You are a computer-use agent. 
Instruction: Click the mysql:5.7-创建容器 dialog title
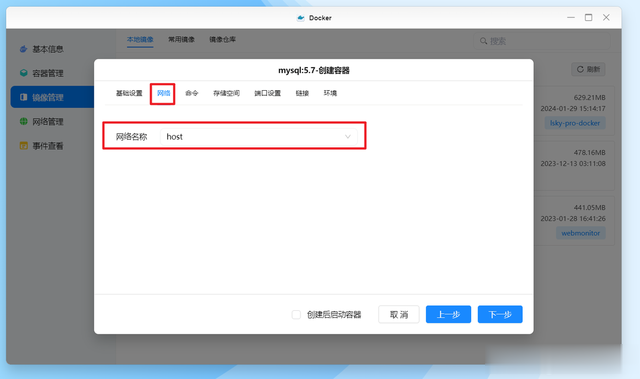coord(313,71)
